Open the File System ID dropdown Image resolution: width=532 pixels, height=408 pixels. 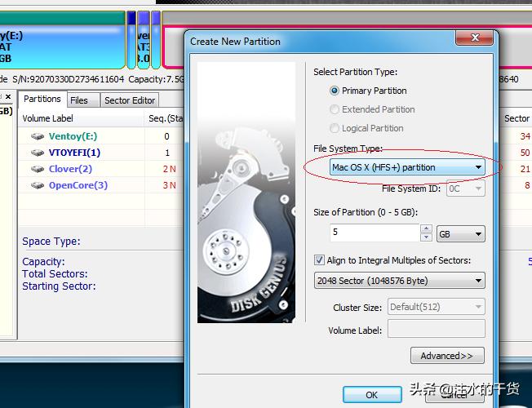pos(465,188)
